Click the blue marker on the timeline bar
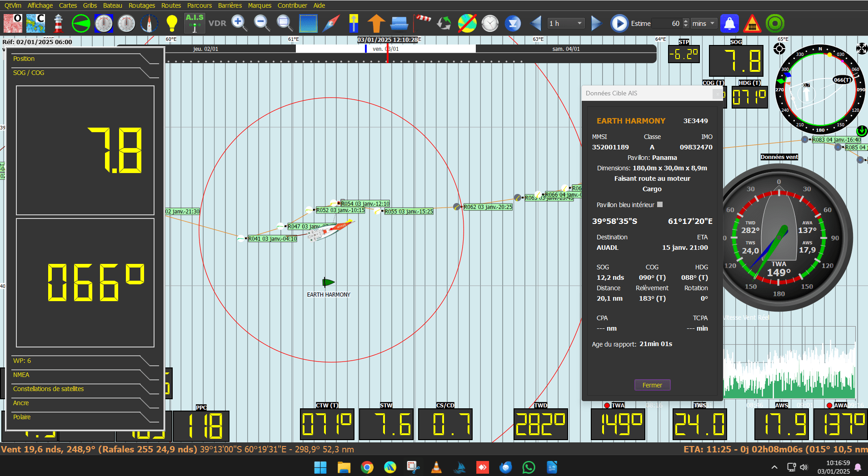This screenshot has width=868, height=476. click(366, 49)
